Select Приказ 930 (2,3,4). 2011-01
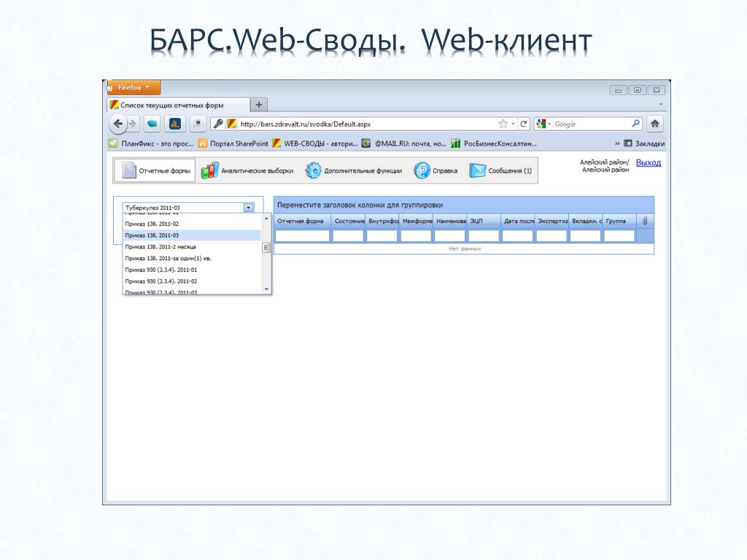This screenshot has height=560, width=747. tap(192, 270)
